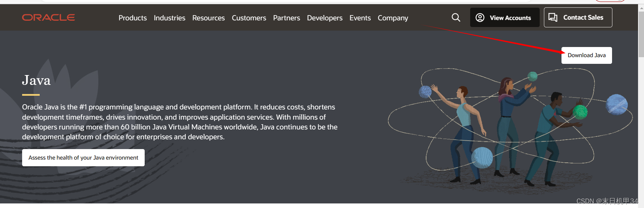
Task: Click the page scrollbar thumb
Action: tap(641, 34)
